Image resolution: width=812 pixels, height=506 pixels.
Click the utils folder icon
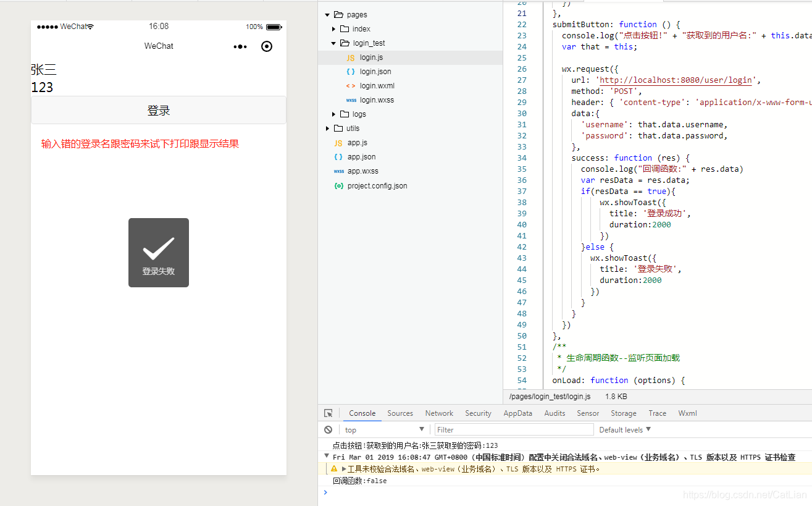pyautogui.click(x=338, y=128)
